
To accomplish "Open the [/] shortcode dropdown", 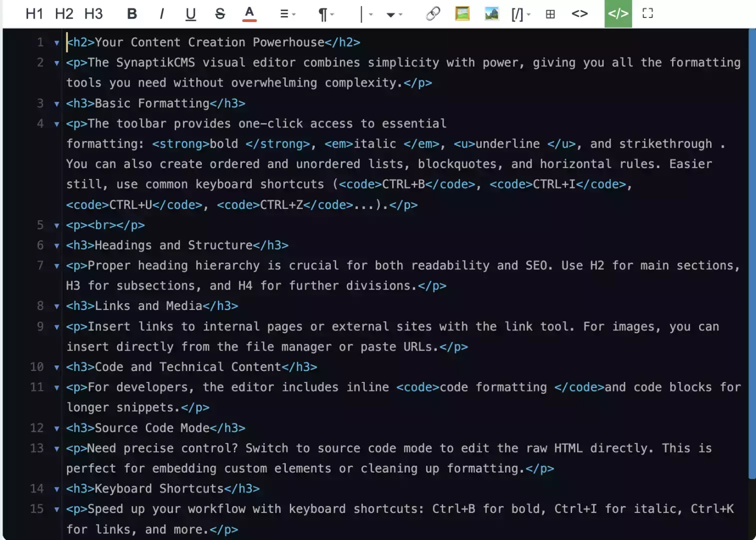I will (521, 14).
